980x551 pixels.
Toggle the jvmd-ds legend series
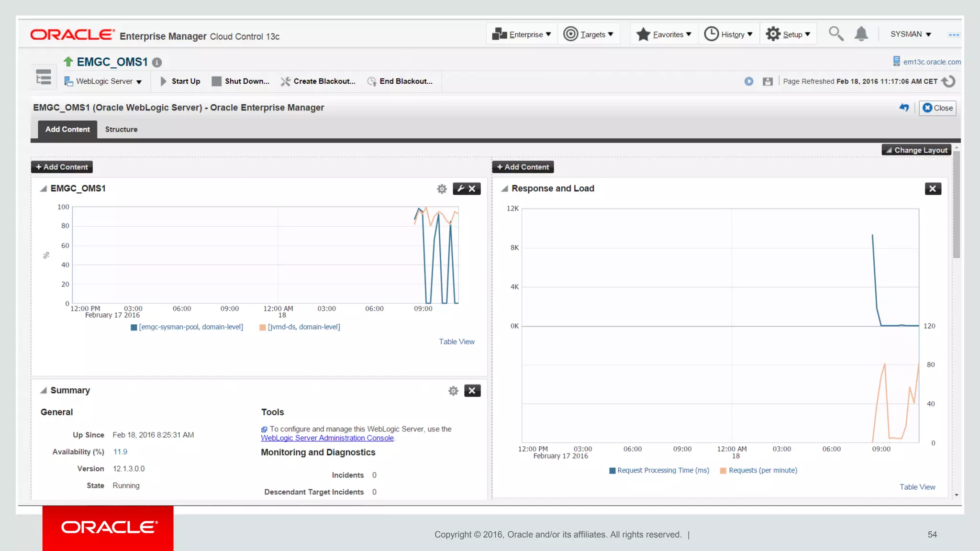point(303,327)
